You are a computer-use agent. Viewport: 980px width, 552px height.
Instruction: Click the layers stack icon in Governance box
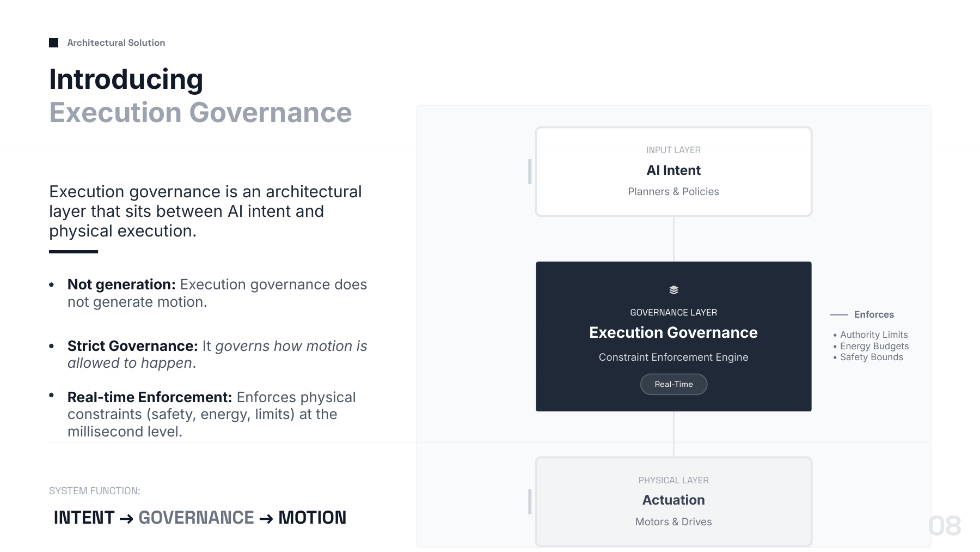673,290
